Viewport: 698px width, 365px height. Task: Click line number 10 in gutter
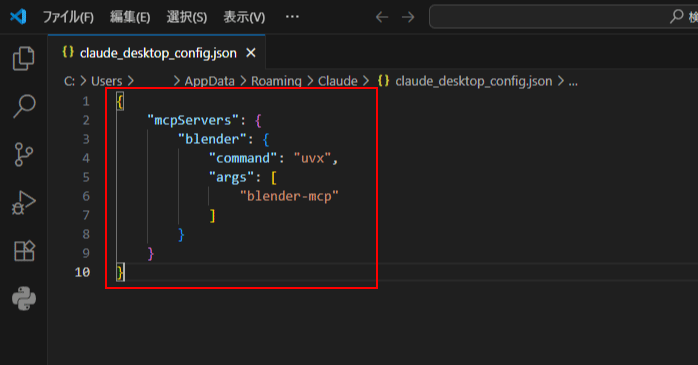point(82,272)
